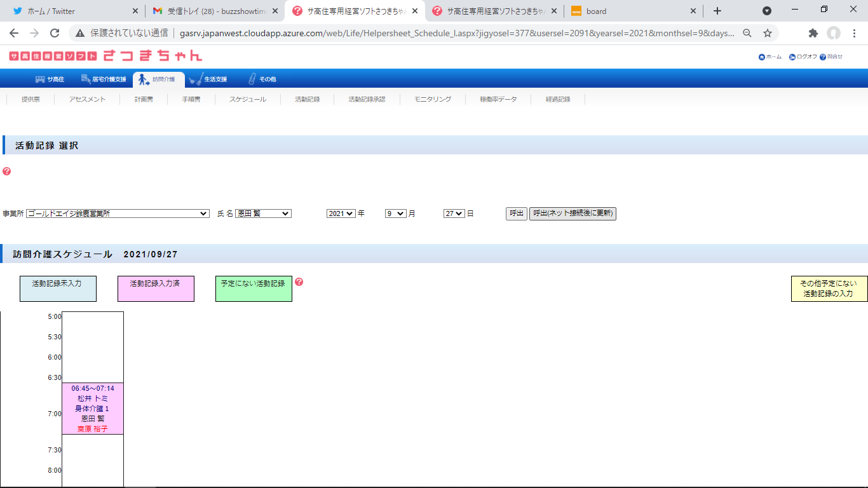This screenshot has width=868, height=488.
Task: Switch to the 居宅介護支援 main tab
Action: 104,79
